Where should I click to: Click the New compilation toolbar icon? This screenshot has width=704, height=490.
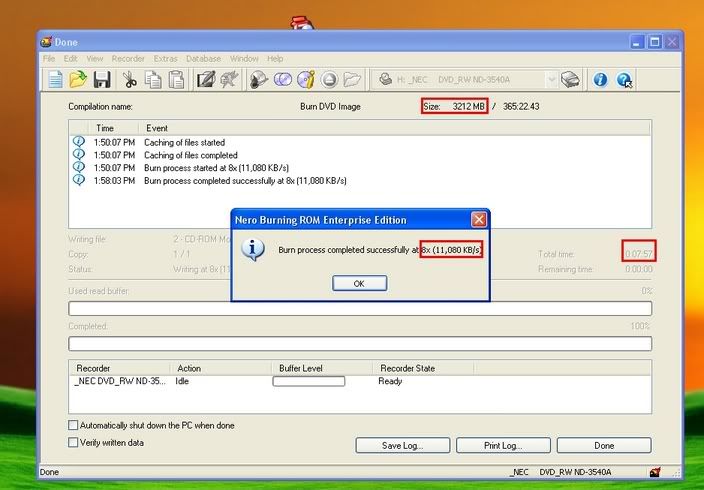click(x=55, y=80)
